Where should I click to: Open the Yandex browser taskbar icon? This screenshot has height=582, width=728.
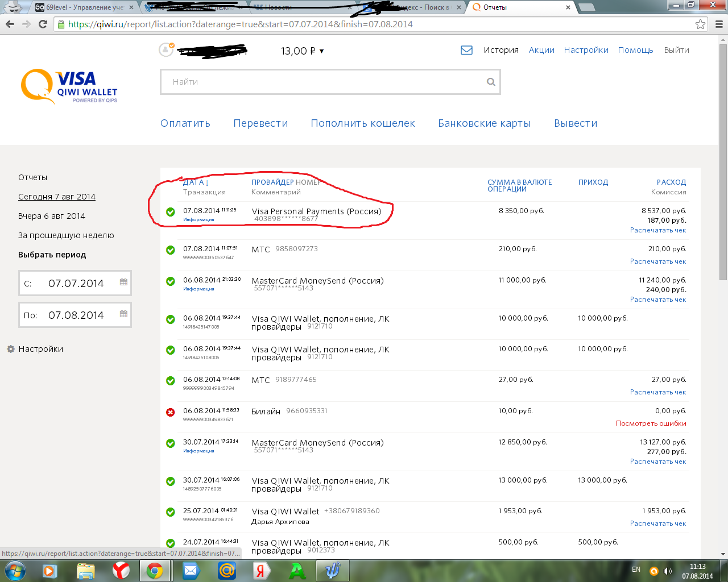121,571
